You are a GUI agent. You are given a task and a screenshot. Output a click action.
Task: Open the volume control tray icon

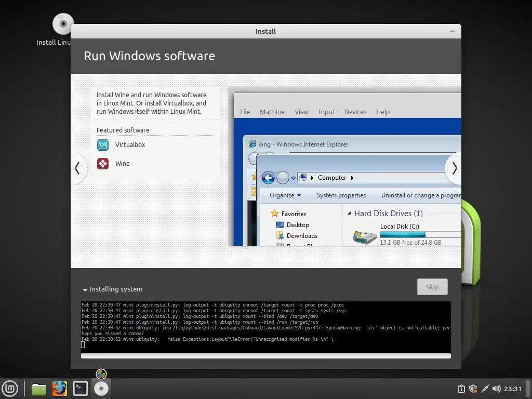point(496,389)
